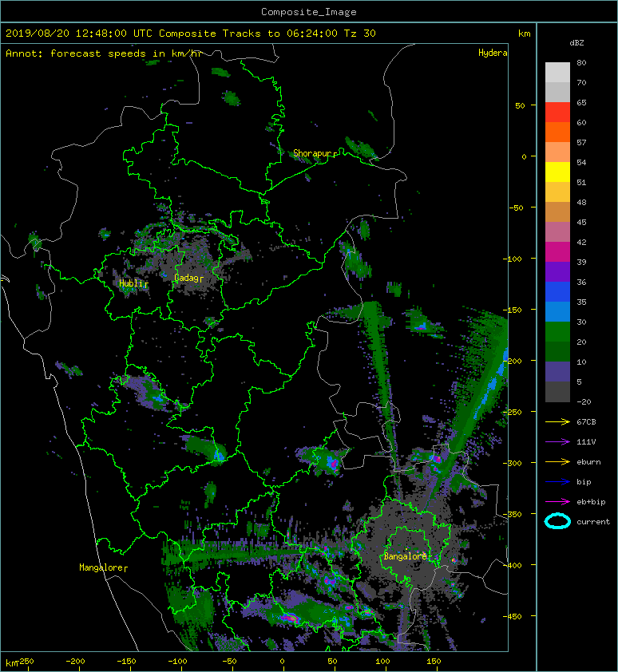
Task: Click the 'current' legend label
Action: click(x=593, y=522)
